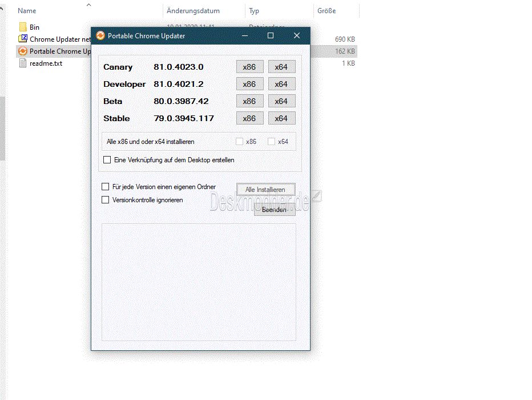Viewport: 532px width, 400px height.
Task: Click the Beta channel label
Action: 112,101
